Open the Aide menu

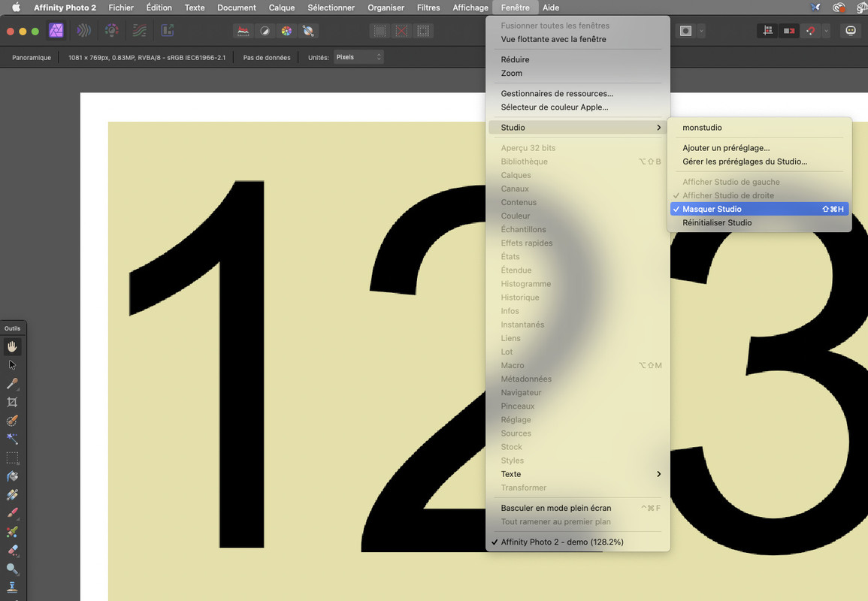point(551,8)
